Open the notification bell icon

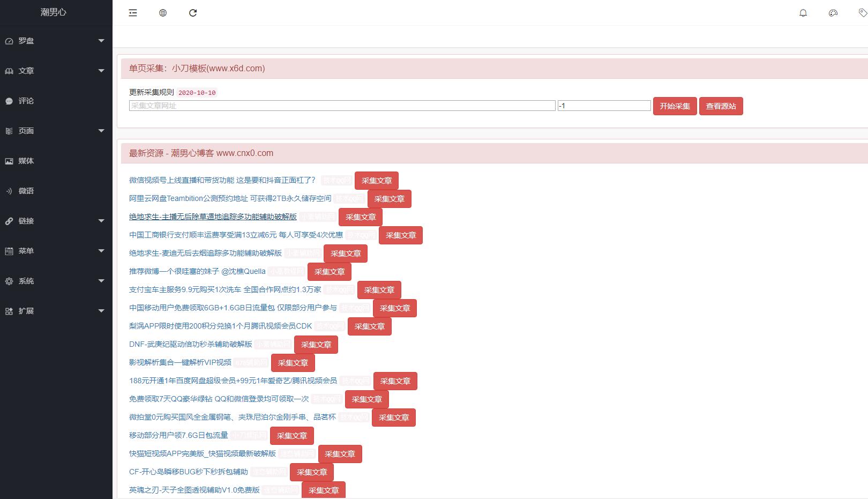[x=803, y=13]
